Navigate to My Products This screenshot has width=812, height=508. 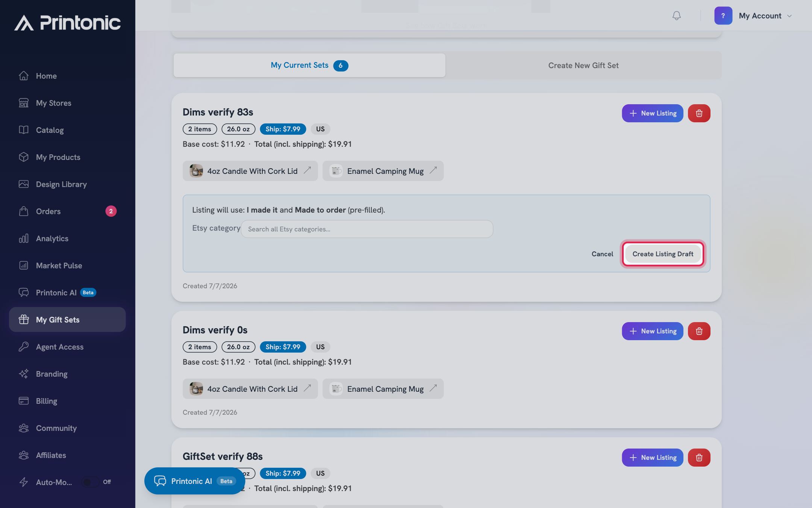coord(67,157)
